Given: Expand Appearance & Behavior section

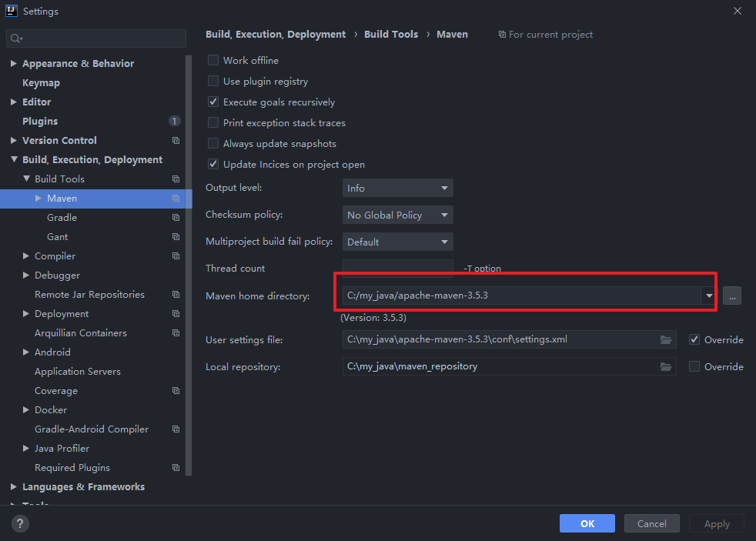Looking at the screenshot, I should [x=14, y=64].
